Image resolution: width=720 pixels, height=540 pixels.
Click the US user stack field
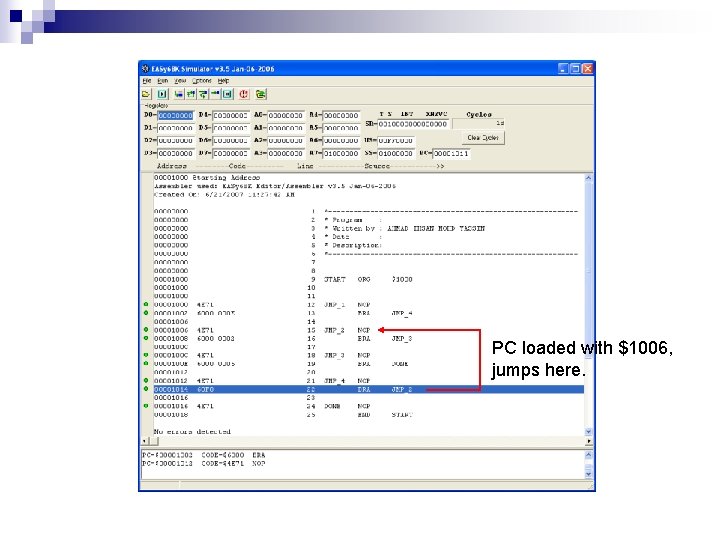[396, 141]
